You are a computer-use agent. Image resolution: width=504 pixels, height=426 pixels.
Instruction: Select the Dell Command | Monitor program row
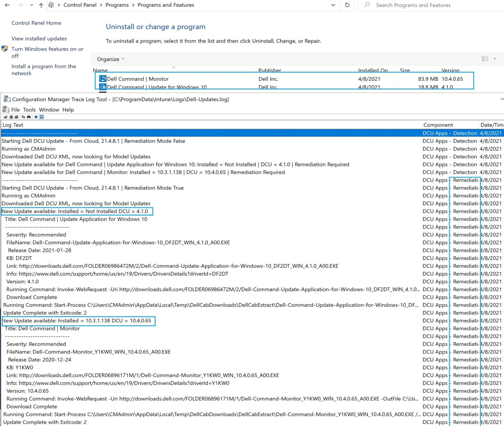[138, 79]
